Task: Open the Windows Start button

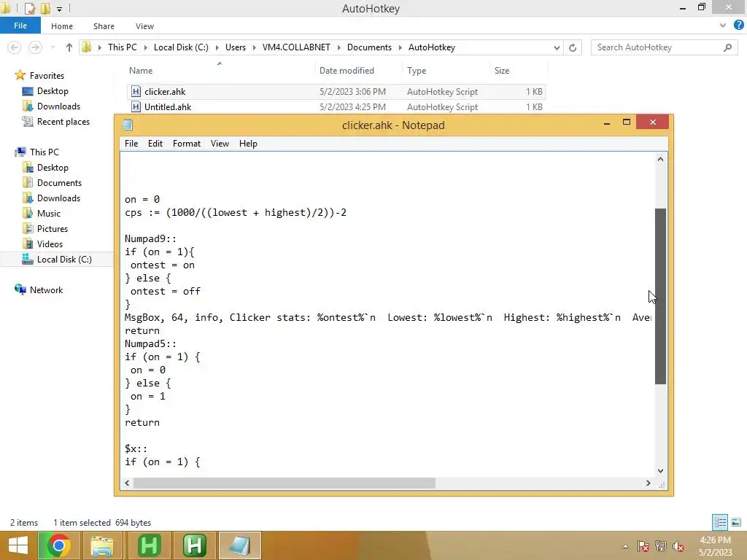Action: 18,545
